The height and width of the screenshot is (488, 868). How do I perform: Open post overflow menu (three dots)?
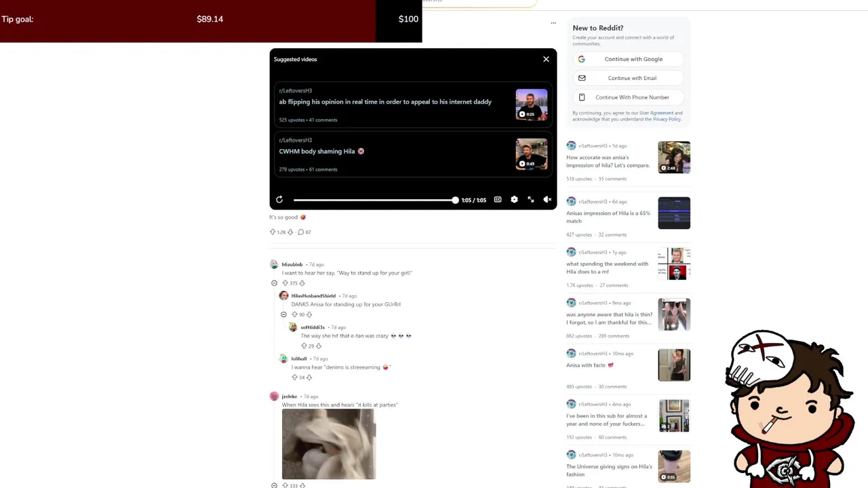coord(553,23)
